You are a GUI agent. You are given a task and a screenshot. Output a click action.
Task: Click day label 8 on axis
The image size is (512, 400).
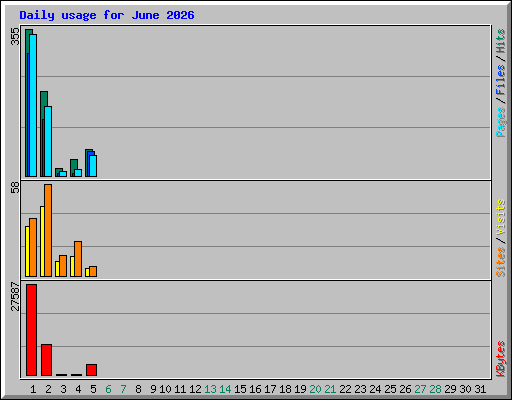[x=138, y=389]
